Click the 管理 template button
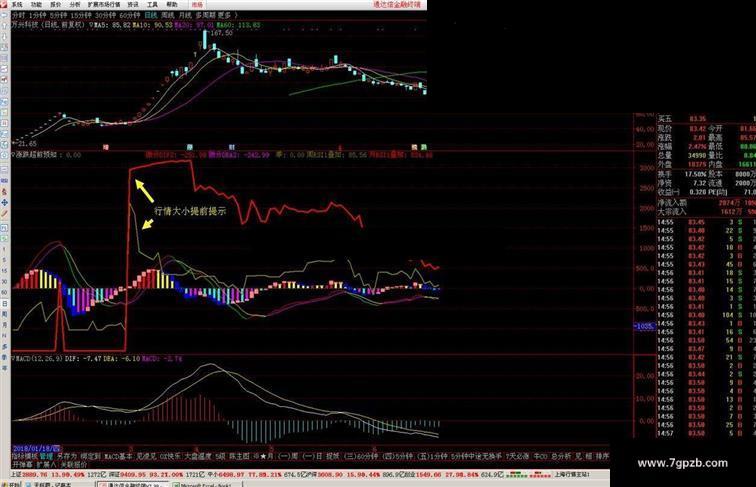 click(46, 456)
